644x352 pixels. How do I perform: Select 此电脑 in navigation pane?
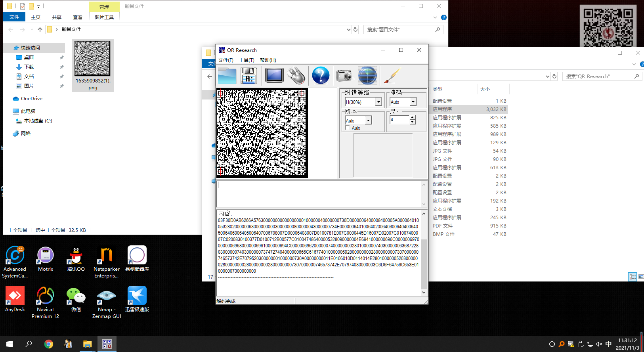click(x=28, y=111)
